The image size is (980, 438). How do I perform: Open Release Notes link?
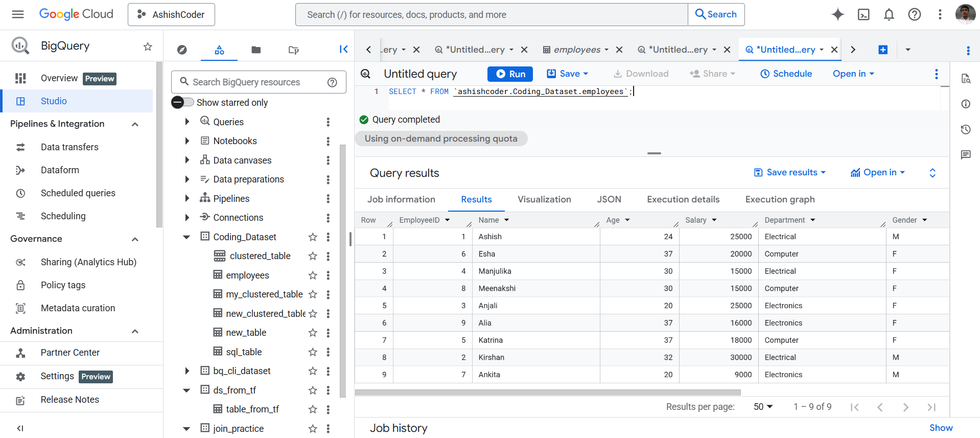[70, 400]
